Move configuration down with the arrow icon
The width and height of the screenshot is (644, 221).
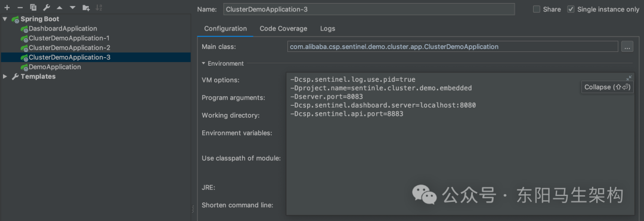coord(73,7)
